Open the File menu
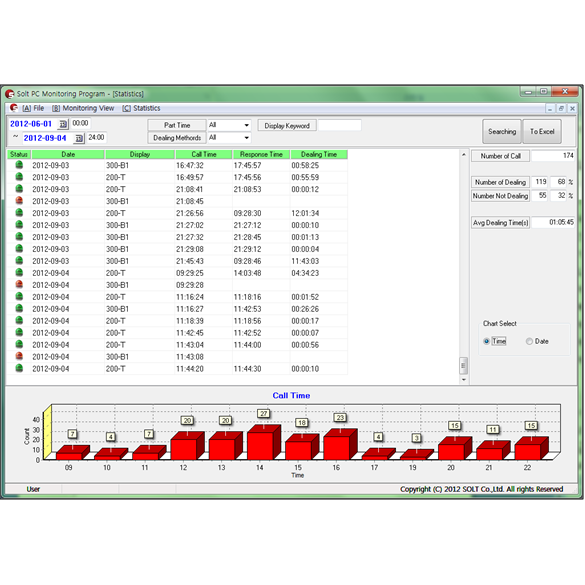The height and width of the screenshot is (585, 585). [x=33, y=108]
